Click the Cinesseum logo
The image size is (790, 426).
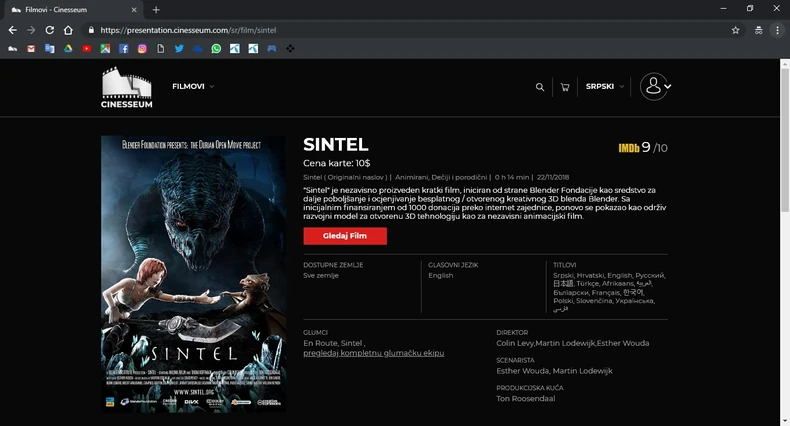coord(126,88)
